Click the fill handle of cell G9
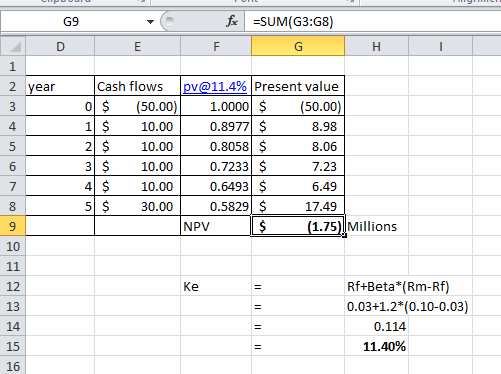501x374 pixels. pos(344,235)
